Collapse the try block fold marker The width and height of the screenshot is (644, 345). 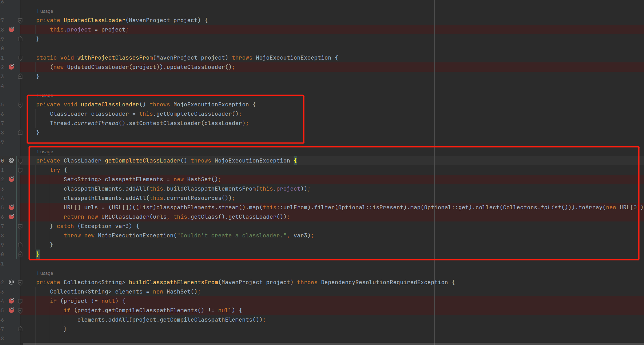point(20,170)
